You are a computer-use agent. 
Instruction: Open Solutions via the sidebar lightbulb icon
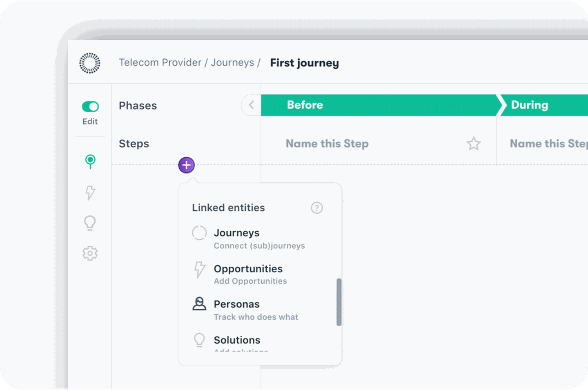[90, 223]
